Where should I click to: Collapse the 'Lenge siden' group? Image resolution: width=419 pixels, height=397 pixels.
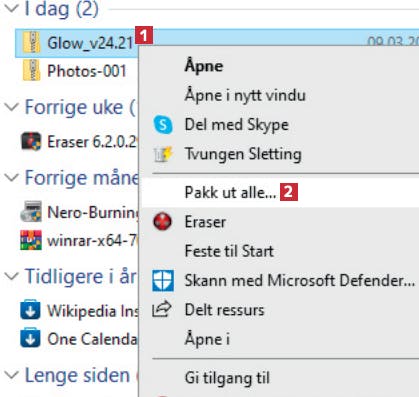click(12, 375)
